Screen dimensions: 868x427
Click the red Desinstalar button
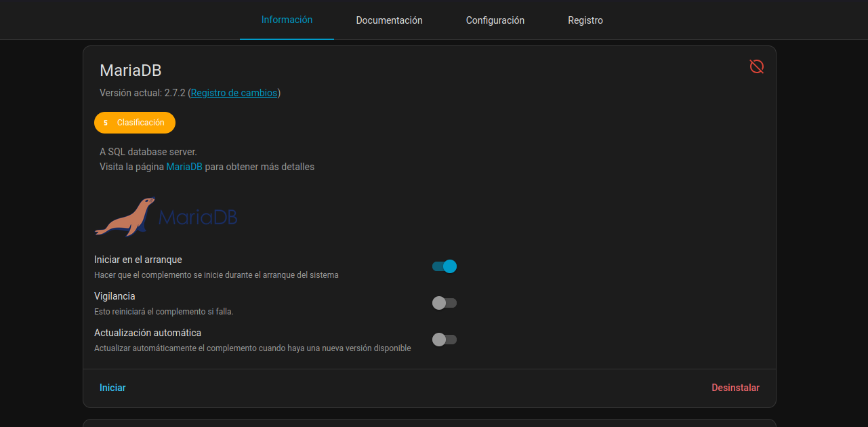[x=735, y=388]
